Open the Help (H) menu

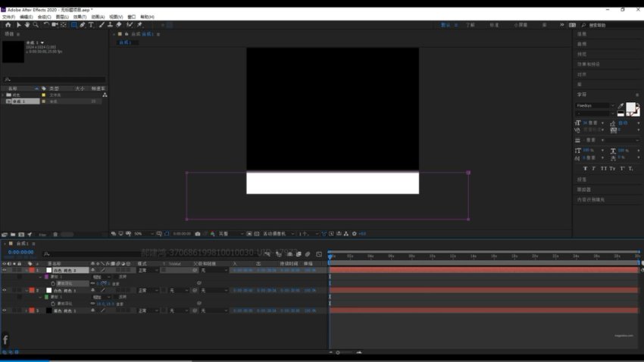click(x=147, y=17)
